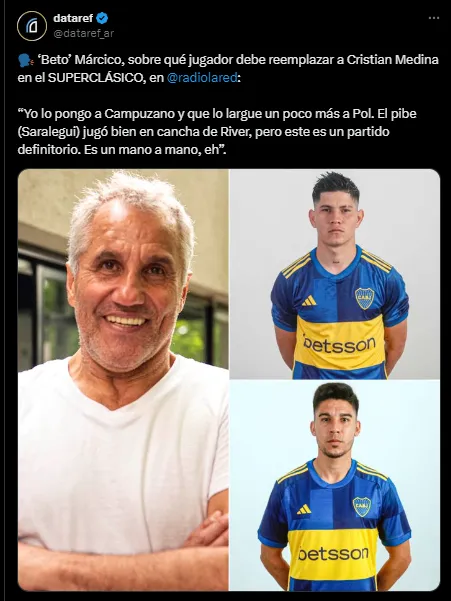This screenshot has width=451, height=601.
Task: Click the Boca crest on top player's jersey
Action: 364,298
